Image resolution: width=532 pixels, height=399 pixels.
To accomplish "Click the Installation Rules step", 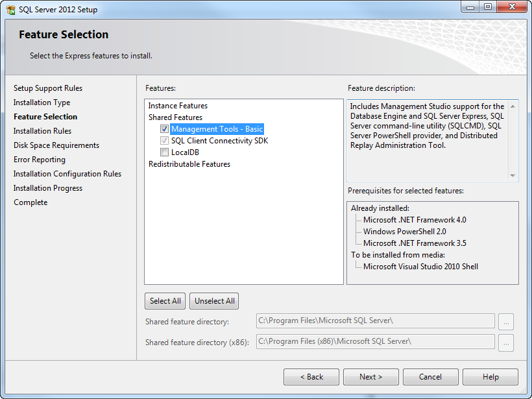I will coord(42,131).
